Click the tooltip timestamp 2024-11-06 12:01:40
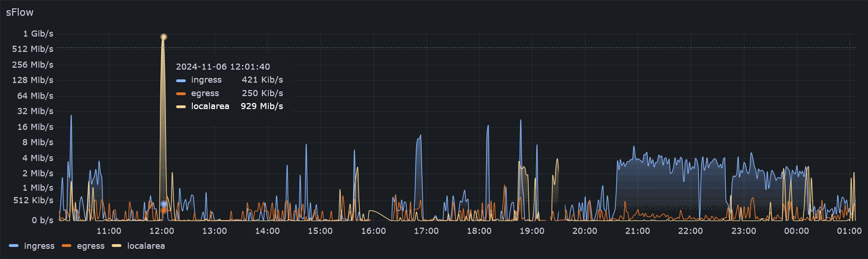 point(223,67)
